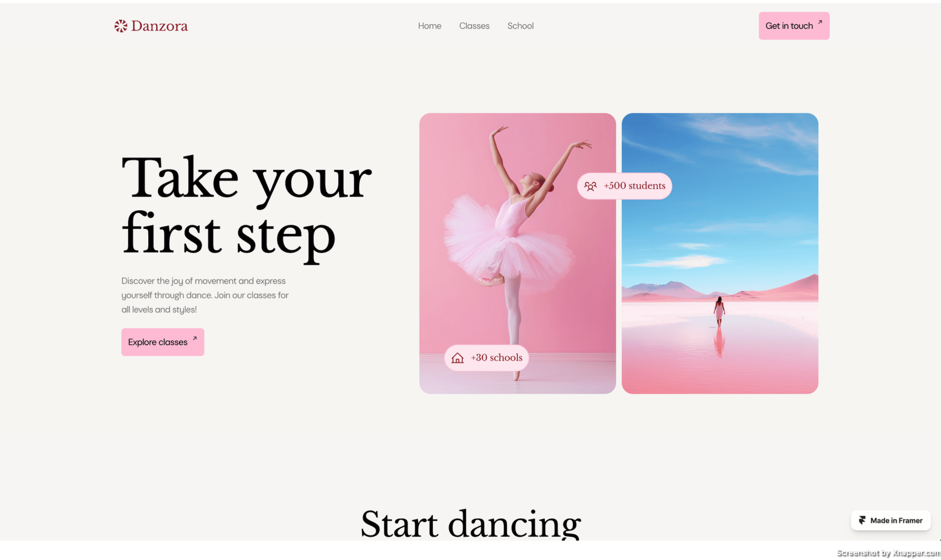This screenshot has width=941, height=560.
Task: Click the Start dancing section heading
Action: tap(470, 524)
